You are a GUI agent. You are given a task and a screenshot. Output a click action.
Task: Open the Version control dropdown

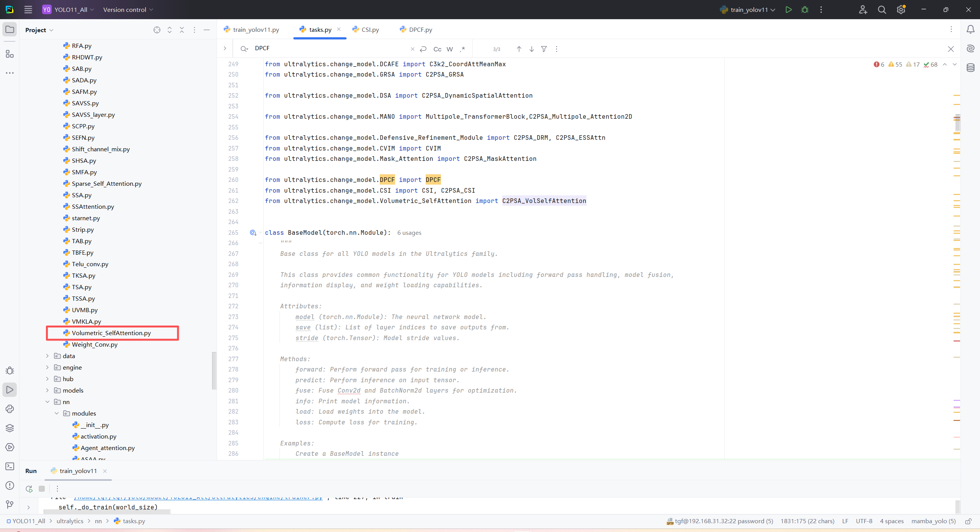tap(128, 10)
